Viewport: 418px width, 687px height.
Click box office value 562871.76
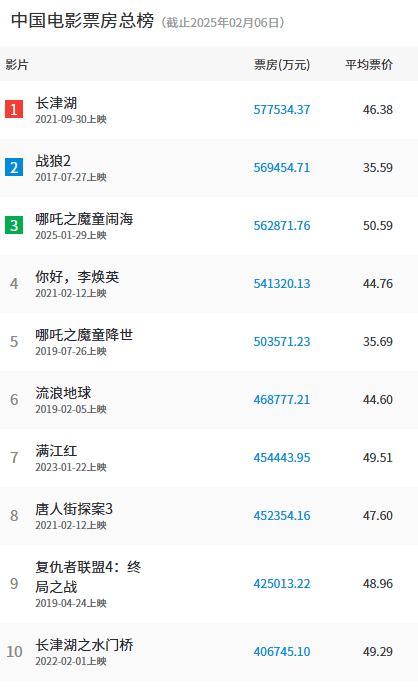point(282,226)
